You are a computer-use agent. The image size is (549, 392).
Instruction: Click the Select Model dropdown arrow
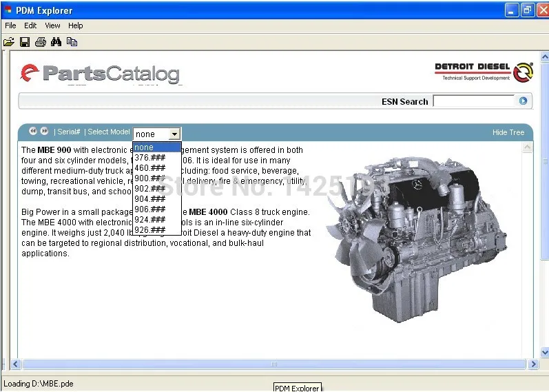pos(174,134)
